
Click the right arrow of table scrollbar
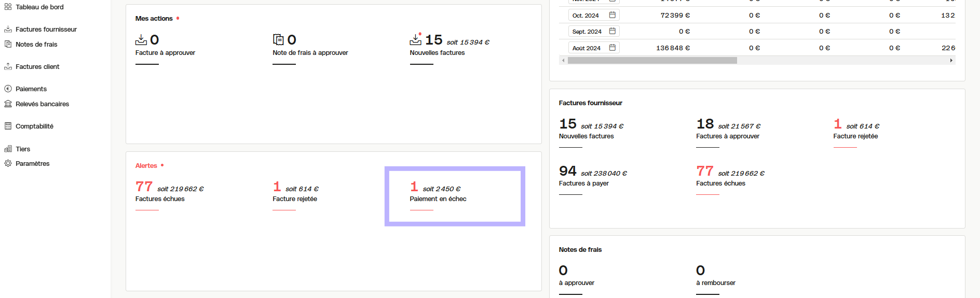point(951,61)
